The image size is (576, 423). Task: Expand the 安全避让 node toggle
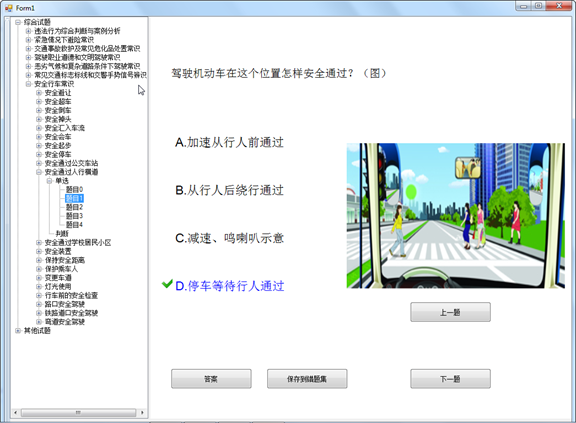point(39,93)
